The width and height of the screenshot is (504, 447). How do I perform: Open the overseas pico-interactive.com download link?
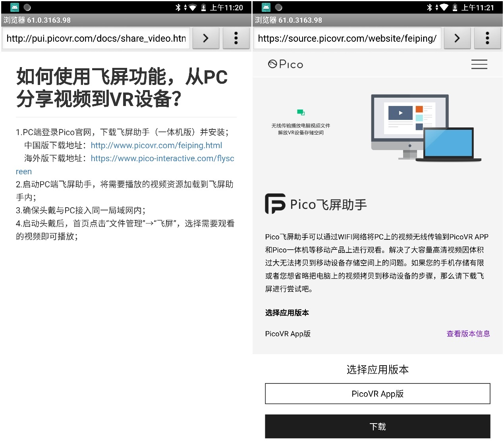[162, 158]
